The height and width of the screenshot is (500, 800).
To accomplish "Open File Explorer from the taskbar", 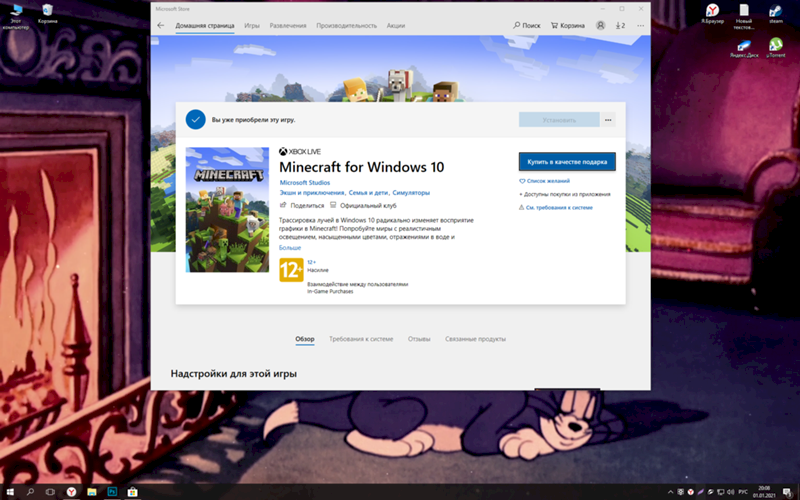I will [x=92, y=492].
